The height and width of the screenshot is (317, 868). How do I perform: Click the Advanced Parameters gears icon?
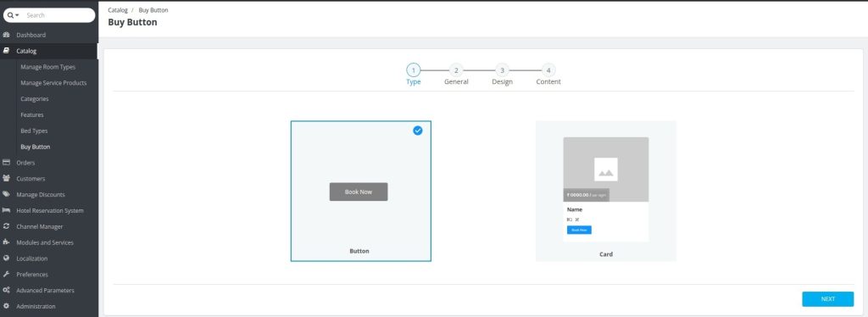coord(7,291)
